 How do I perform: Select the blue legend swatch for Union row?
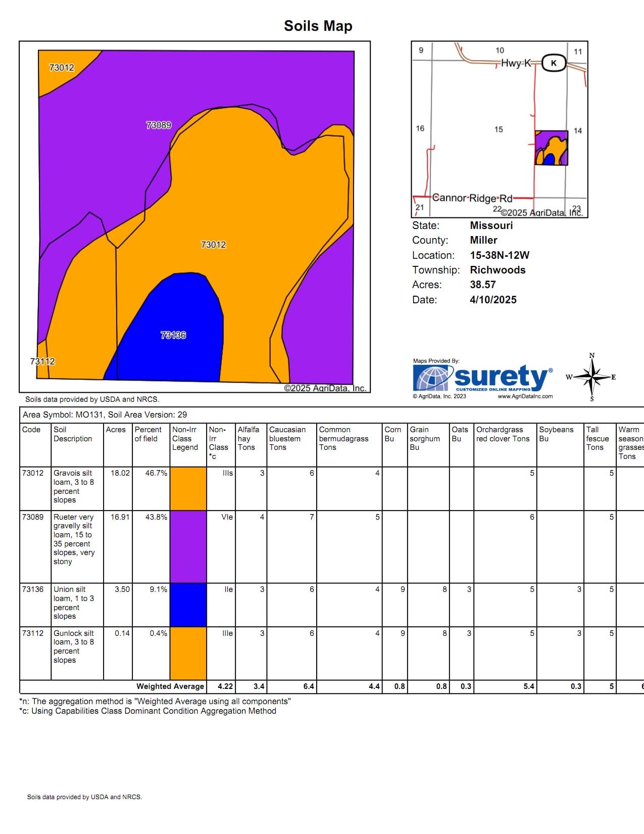click(x=188, y=605)
